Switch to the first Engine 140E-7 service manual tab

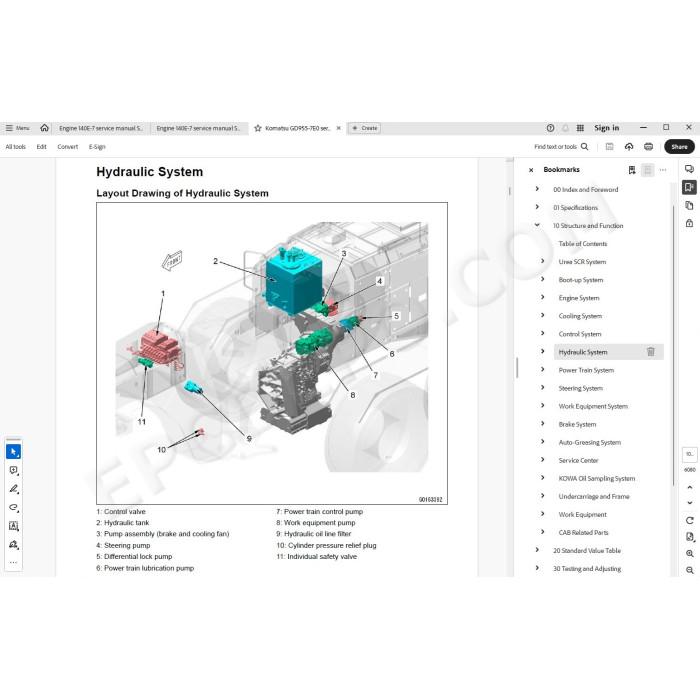[101, 128]
